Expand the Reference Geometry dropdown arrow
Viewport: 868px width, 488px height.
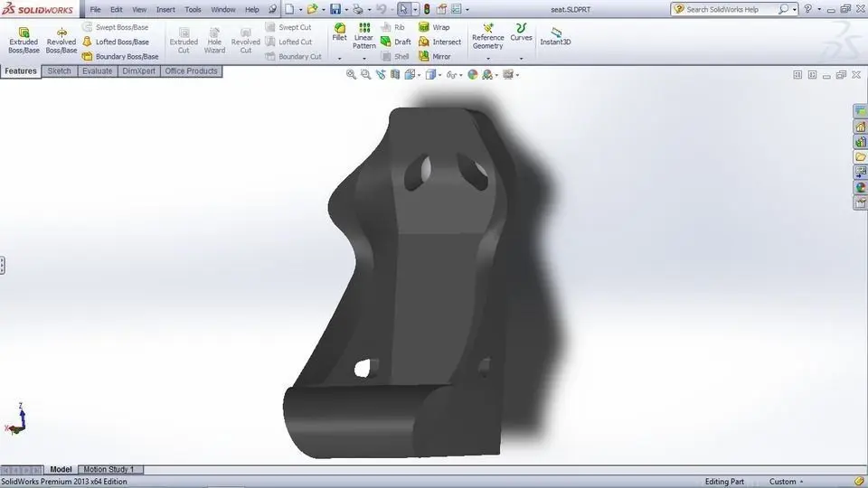[487, 58]
